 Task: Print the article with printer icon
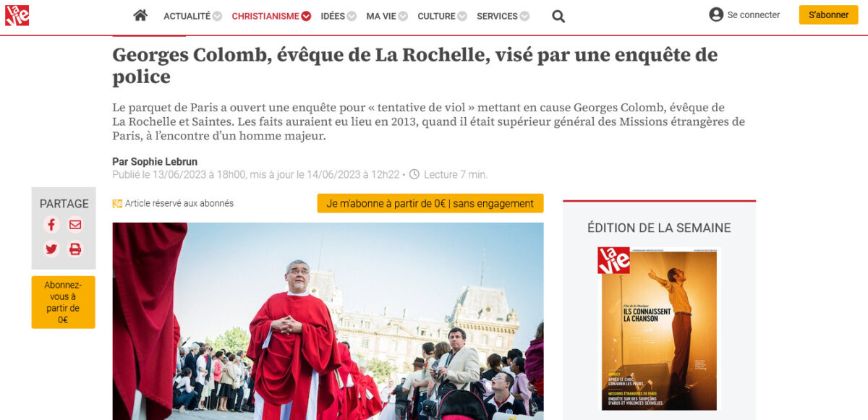point(75,249)
